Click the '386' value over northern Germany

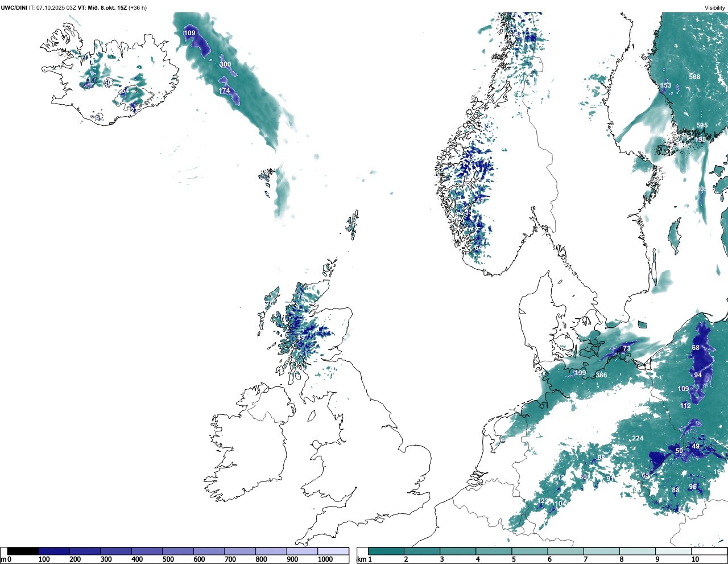601,375
